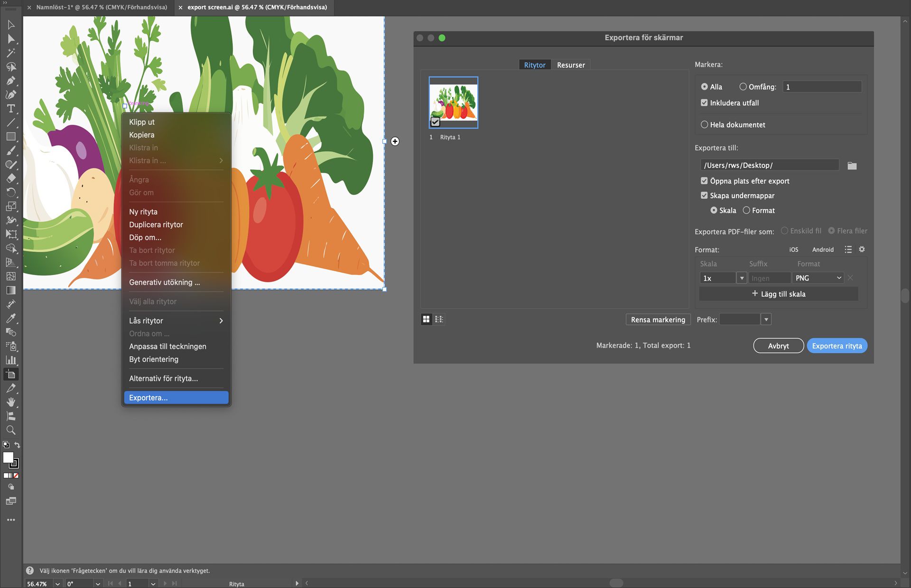
Task: Click Lägg till skala button
Action: coord(779,294)
